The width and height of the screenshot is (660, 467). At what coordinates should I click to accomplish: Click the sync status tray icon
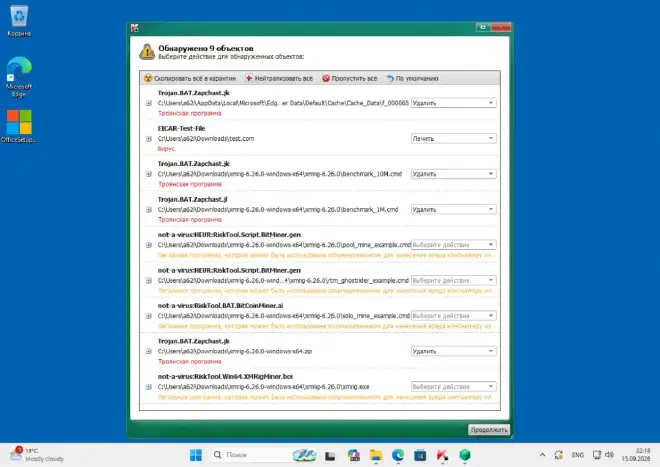click(x=559, y=455)
